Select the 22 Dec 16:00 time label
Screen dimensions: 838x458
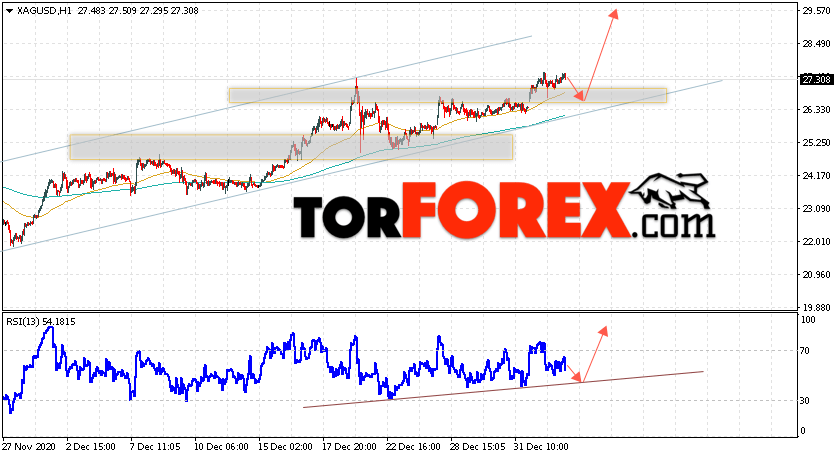coord(413,447)
